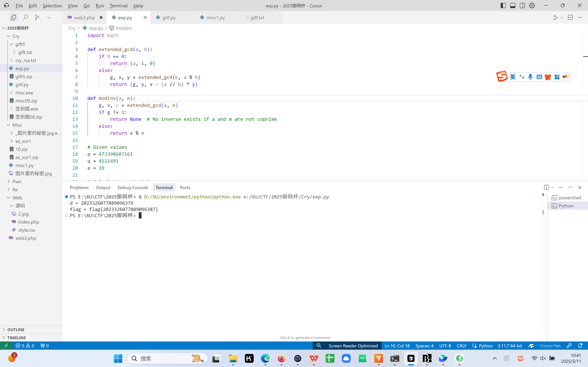
Task: Show errors and warnings count
Action: pyautogui.click(x=25, y=345)
